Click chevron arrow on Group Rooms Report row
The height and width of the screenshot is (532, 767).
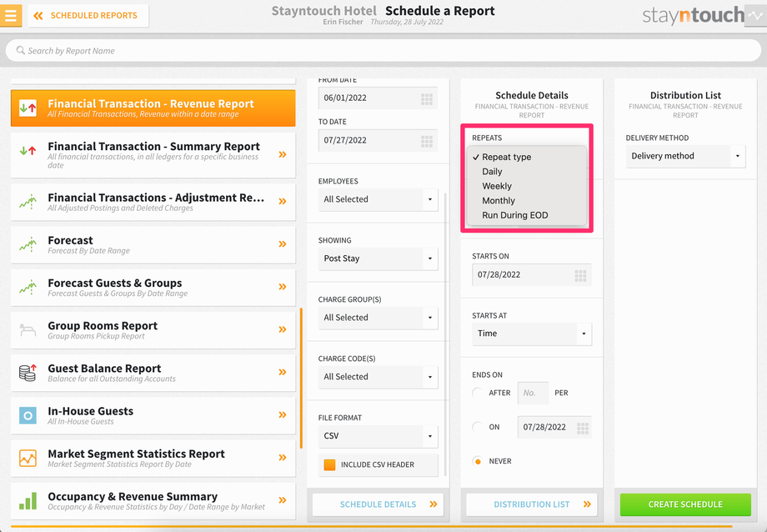(x=283, y=329)
